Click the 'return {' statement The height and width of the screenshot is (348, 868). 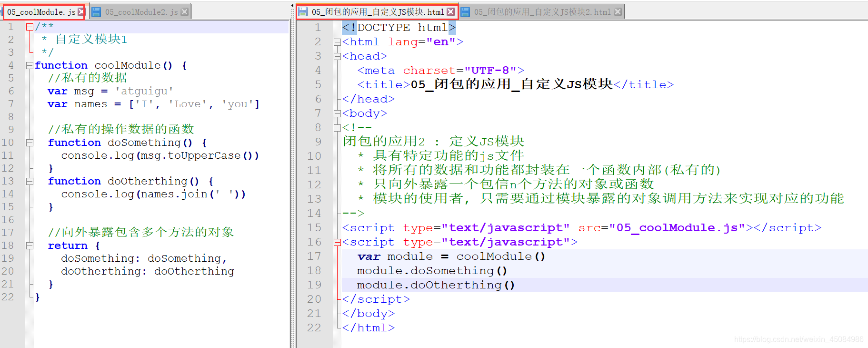tap(74, 246)
